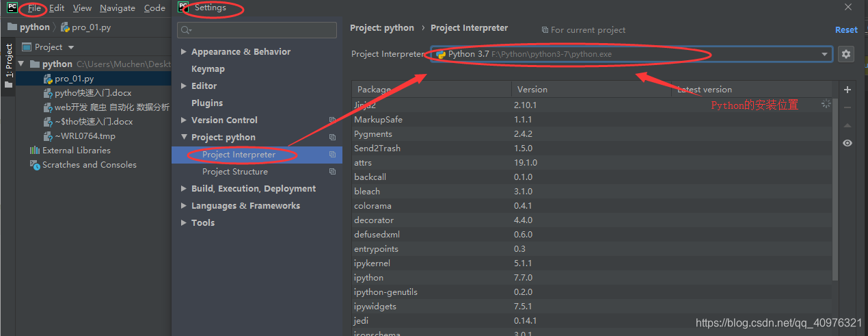Click the Scratches and Consoles icon

(x=35, y=165)
